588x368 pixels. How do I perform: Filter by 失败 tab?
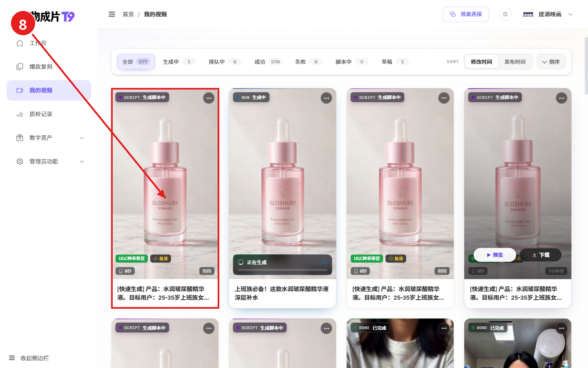tap(309, 62)
